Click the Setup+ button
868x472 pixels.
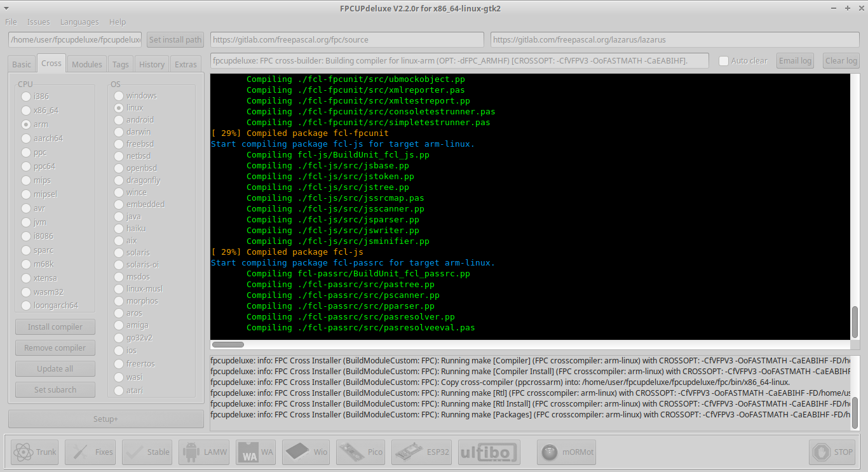coord(105,419)
